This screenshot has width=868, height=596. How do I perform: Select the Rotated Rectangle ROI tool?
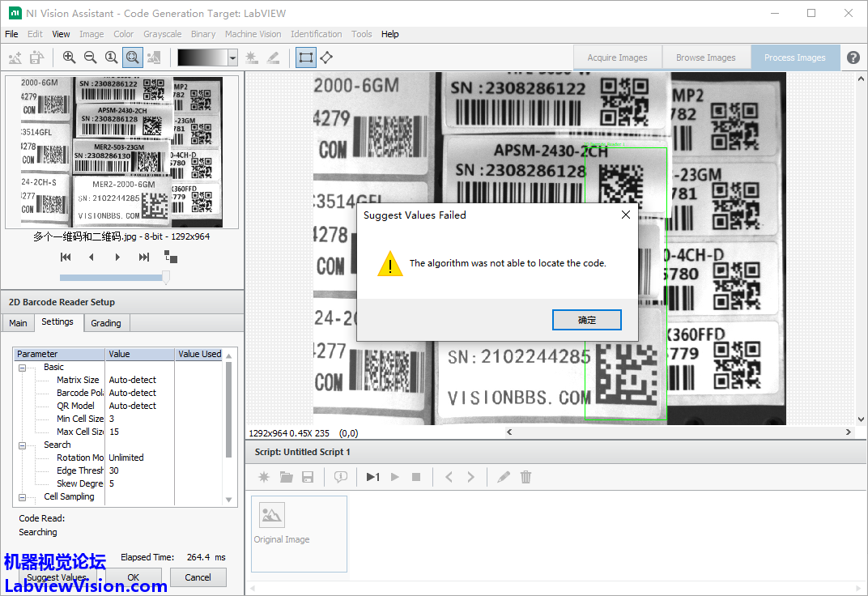pos(326,57)
